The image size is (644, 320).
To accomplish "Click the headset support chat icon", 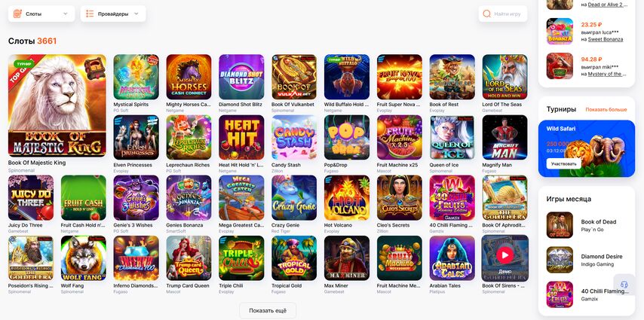I will point(624,285).
